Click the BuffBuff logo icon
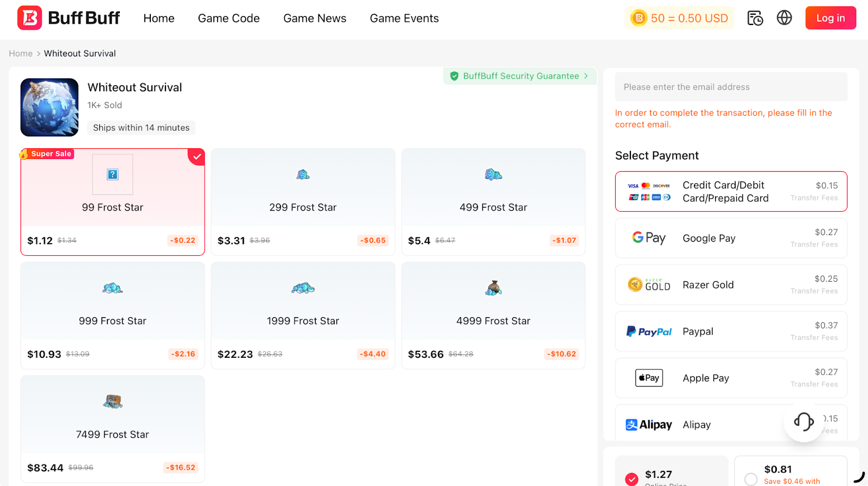 tap(30, 18)
